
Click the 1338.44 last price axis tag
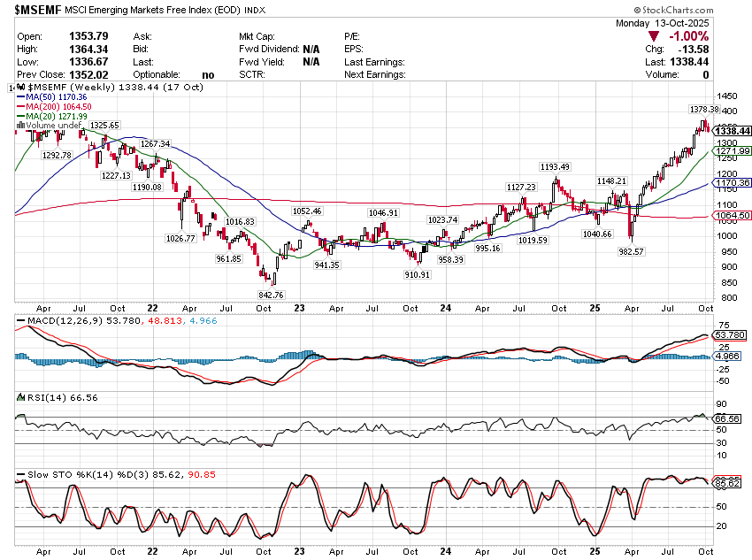coord(734,131)
